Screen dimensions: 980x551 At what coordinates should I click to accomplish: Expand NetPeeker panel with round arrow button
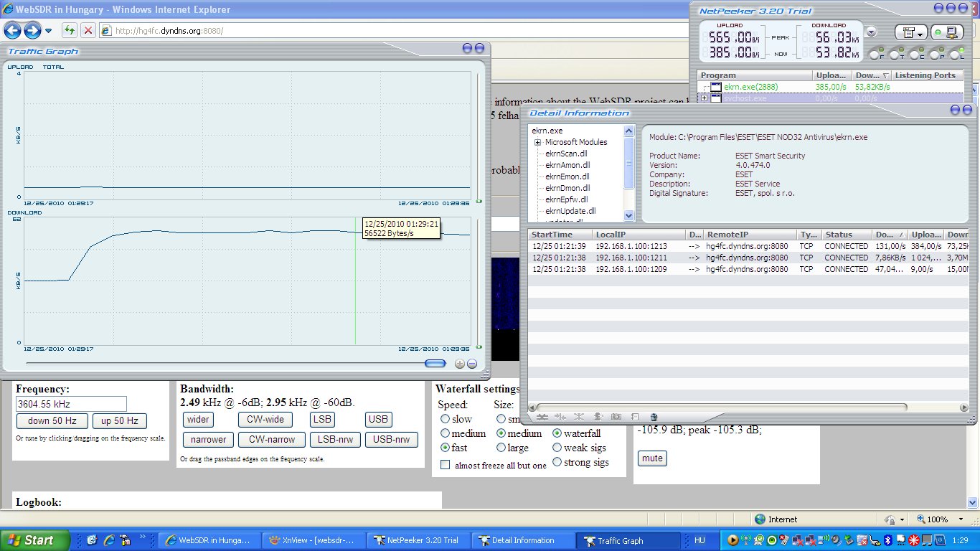coord(871,32)
